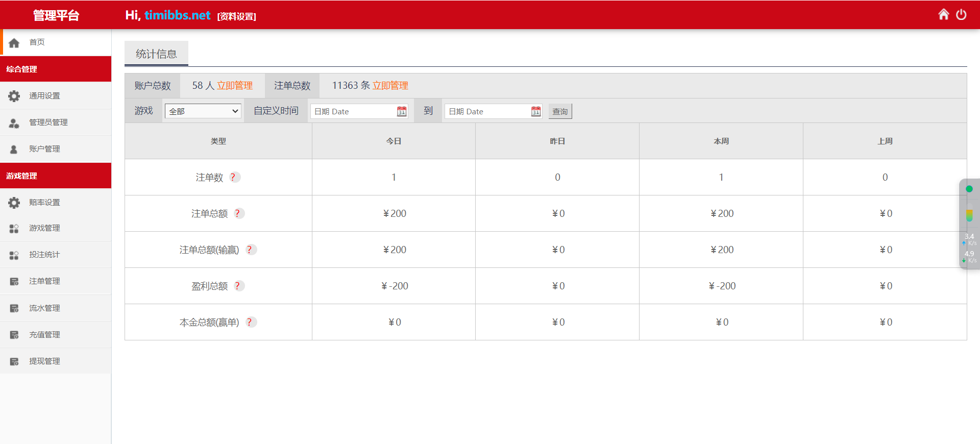Open the 资料设置 profile link
This screenshot has width=980, height=444.
point(236,16)
